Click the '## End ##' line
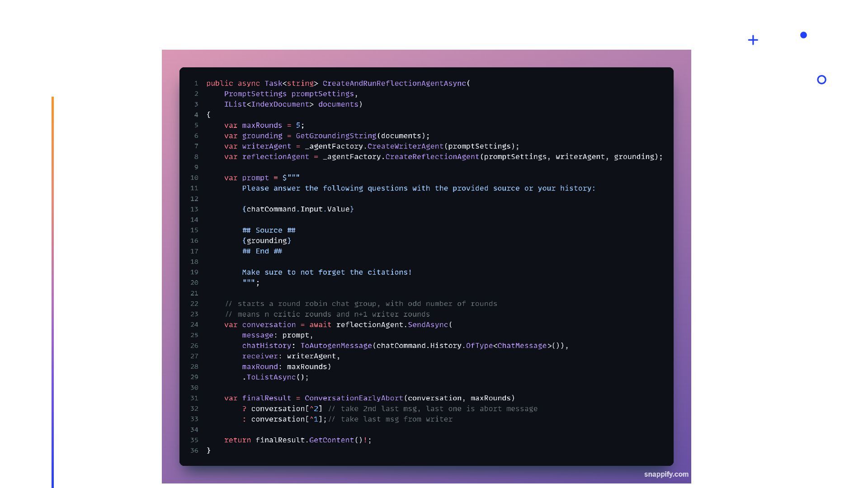Image resolution: width=868 pixels, height=488 pixels. tap(262, 251)
